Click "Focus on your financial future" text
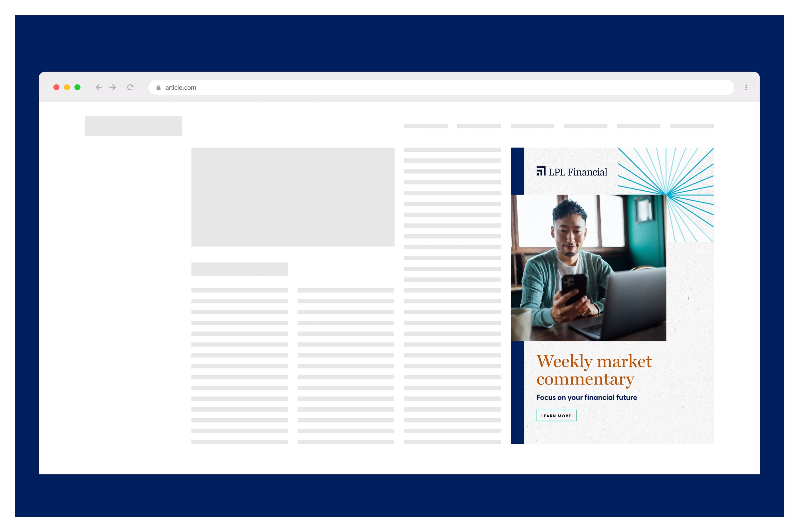 (x=586, y=397)
